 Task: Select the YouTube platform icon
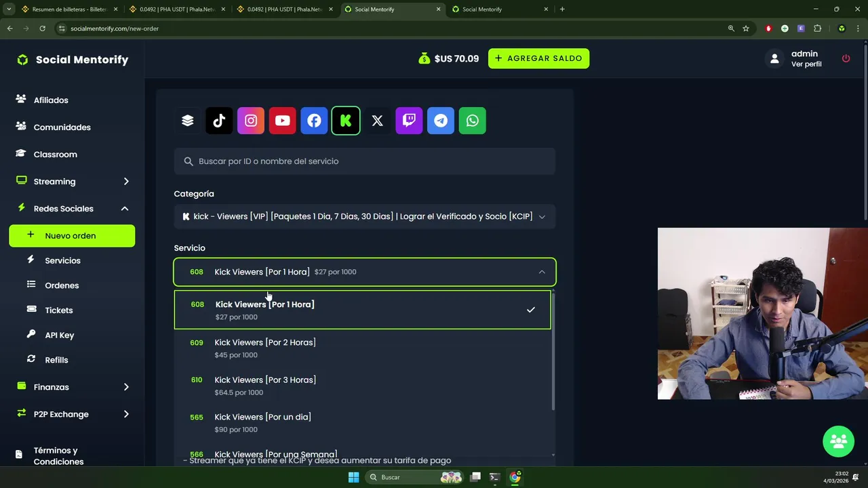pyautogui.click(x=282, y=121)
